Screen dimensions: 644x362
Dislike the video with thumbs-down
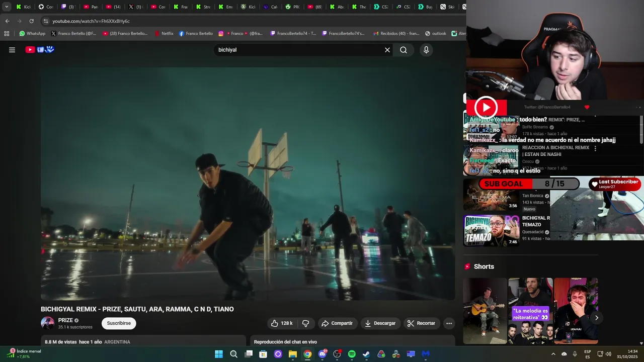coord(305,323)
